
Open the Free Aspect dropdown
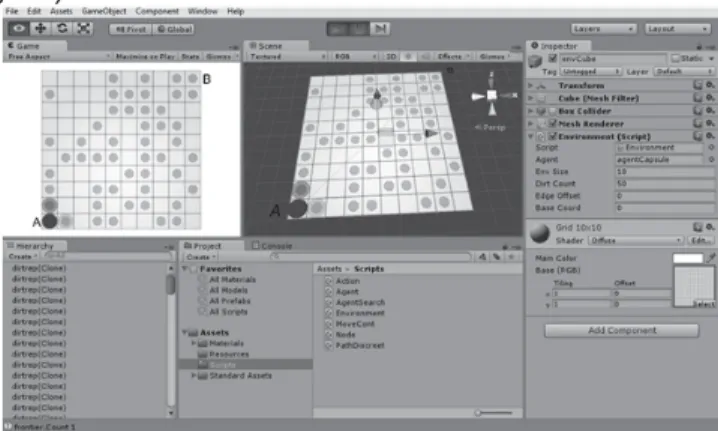pos(59,56)
